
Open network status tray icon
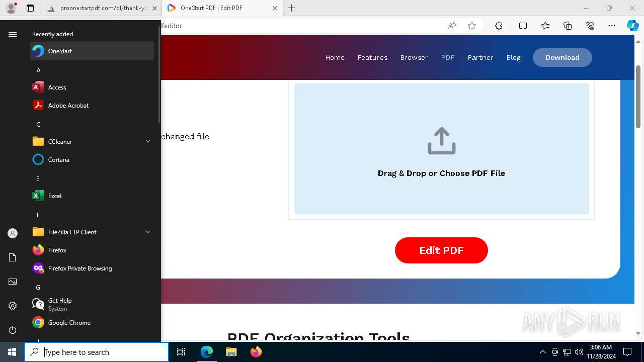pos(567,352)
